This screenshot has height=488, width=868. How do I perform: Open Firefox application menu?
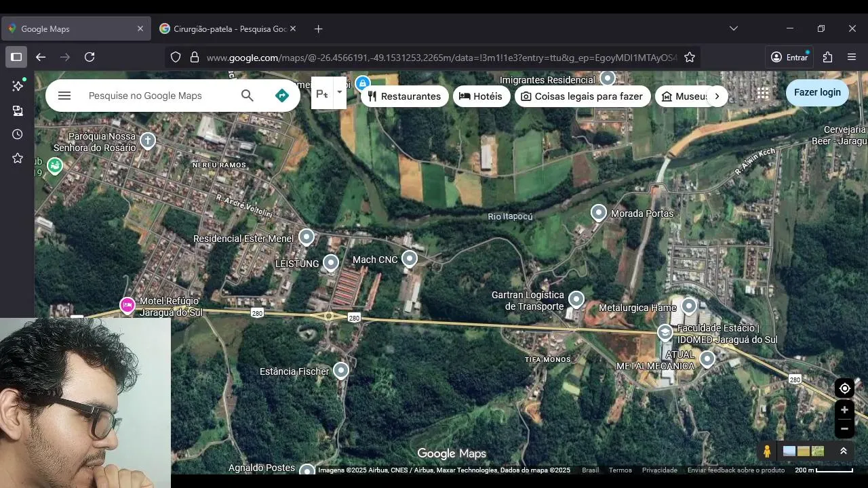click(x=852, y=57)
